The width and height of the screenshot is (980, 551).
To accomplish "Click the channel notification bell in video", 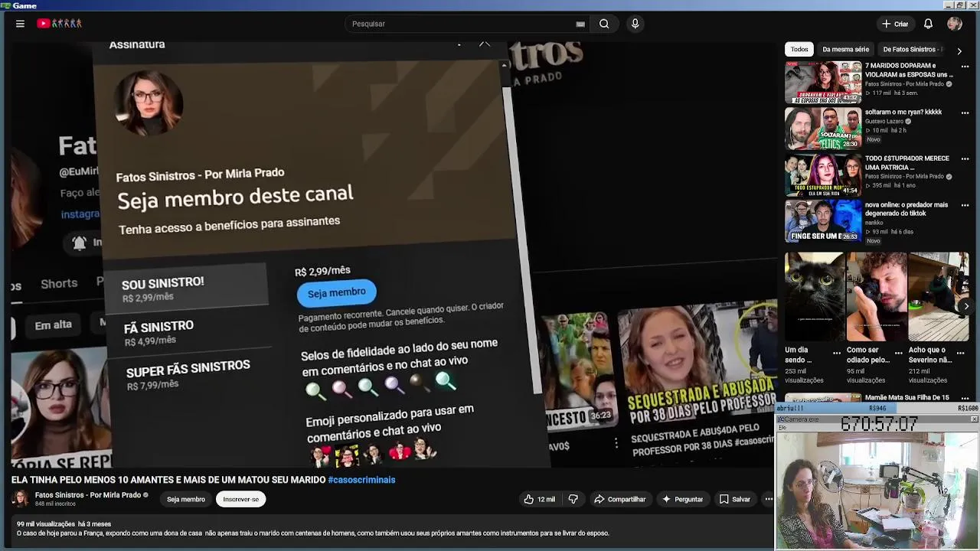I will click(x=79, y=243).
